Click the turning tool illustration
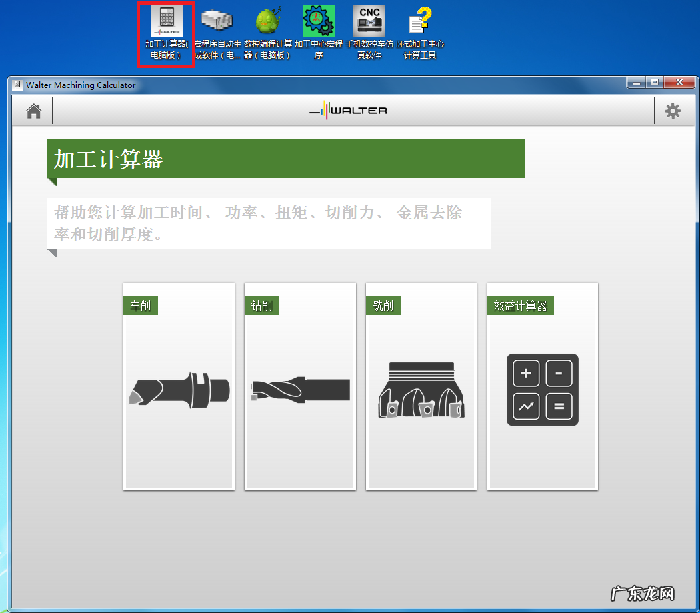The width and height of the screenshot is (700, 613). [x=179, y=390]
